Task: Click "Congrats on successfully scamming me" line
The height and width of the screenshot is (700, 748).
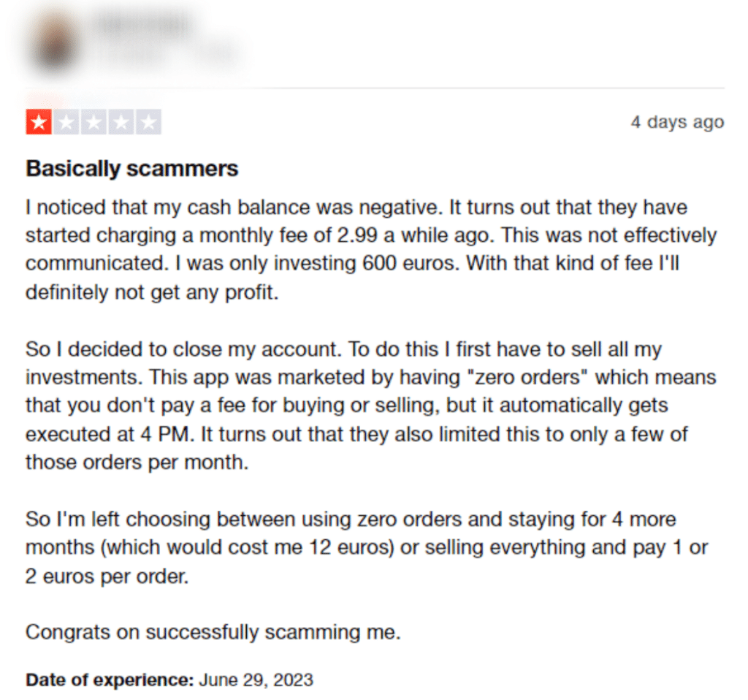Action: (213, 632)
